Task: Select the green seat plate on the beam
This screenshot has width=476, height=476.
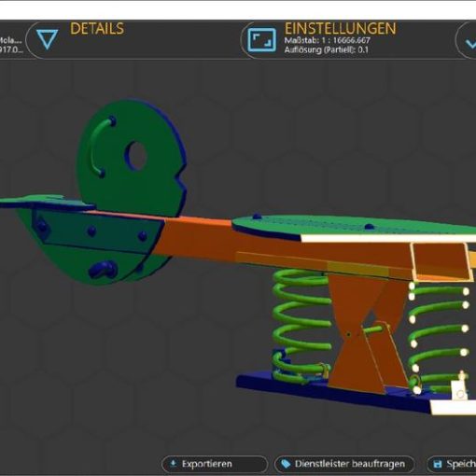Action: click(355, 226)
